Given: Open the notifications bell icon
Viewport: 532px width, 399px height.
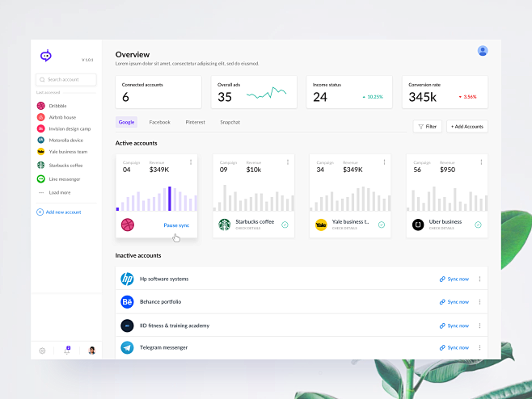Looking at the screenshot, I should tap(67, 351).
